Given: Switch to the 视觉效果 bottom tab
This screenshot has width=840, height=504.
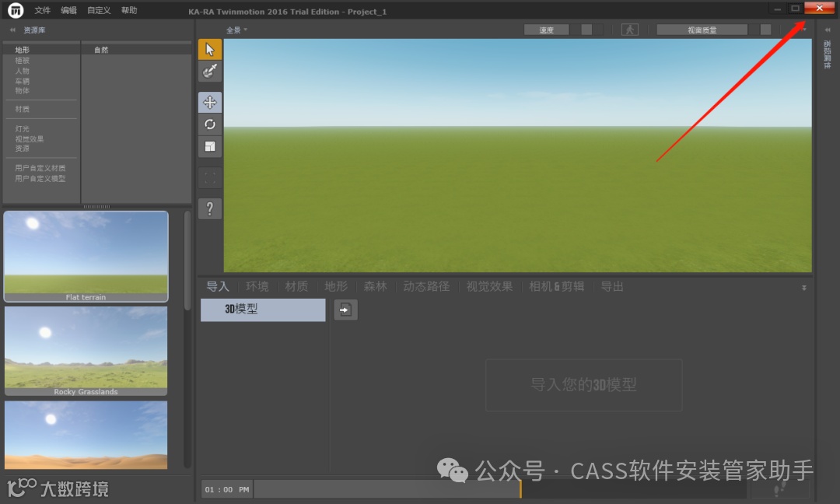Looking at the screenshot, I should pyautogui.click(x=489, y=286).
